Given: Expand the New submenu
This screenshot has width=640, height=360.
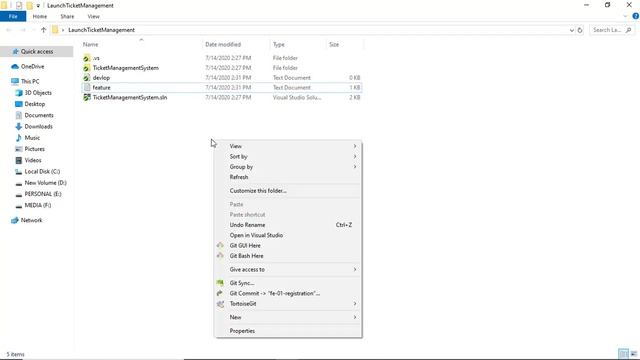Looking at the screenshot, I should pyautogui.click(x=355, y=317).
